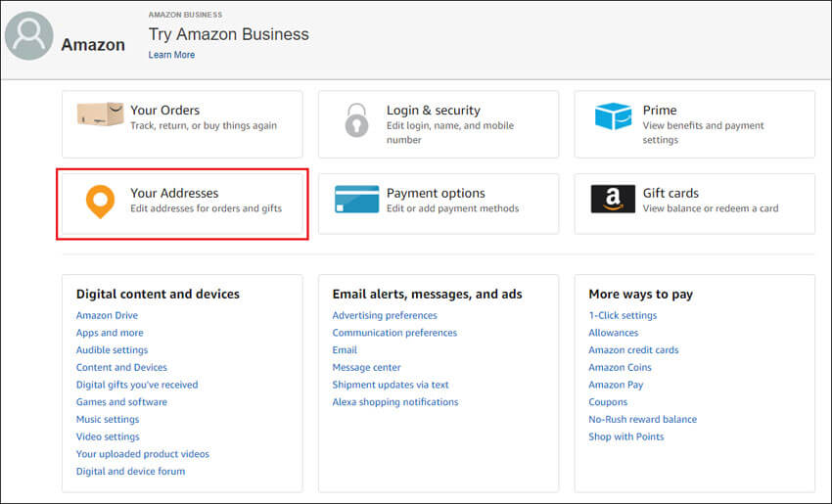Viewport: 832px width, 504px height.
Task: Open Apps and more
Action: [x=110, y=333]
